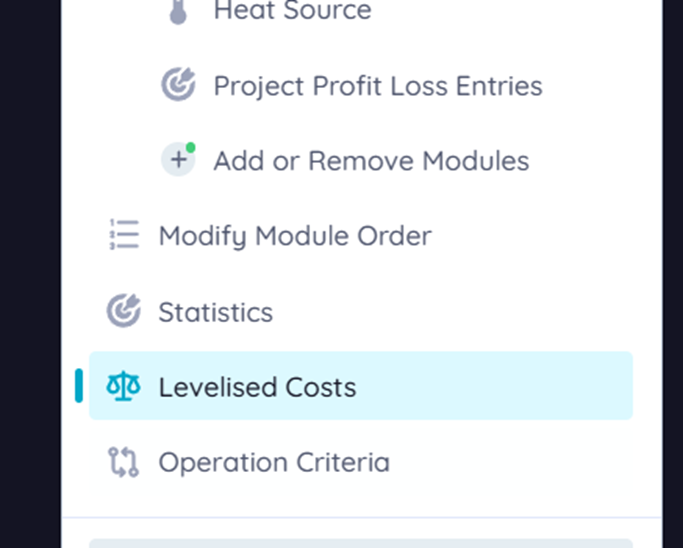The height and width of the screenshot is (548, 683).
Task: Click the plus icon for Add or Remove Modules
Action: [177, 161]
